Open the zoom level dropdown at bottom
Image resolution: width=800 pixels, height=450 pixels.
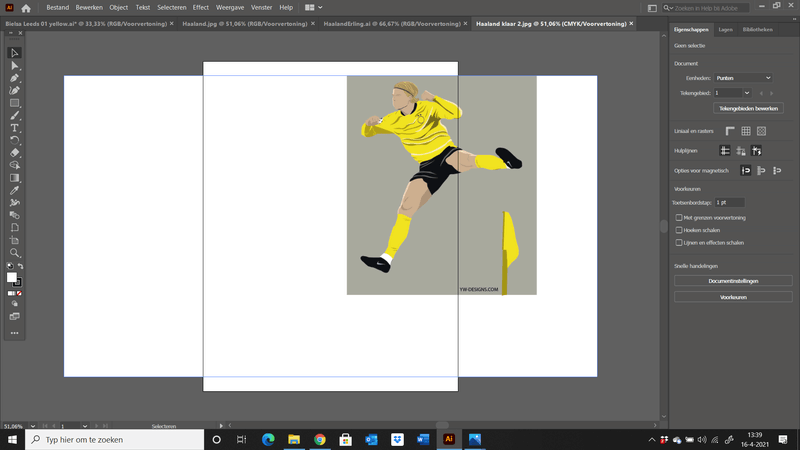[x=33, y=426]
